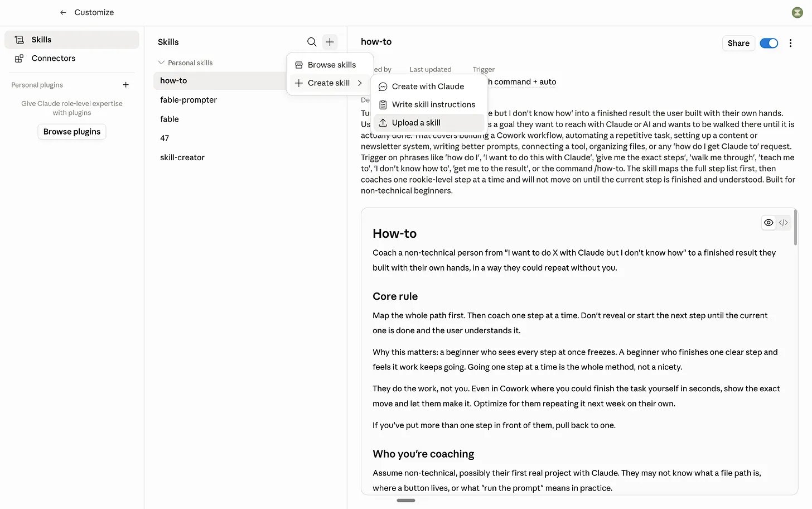
Task: Add a personal plugin with plus icon
Action: [x=126, y=85]
